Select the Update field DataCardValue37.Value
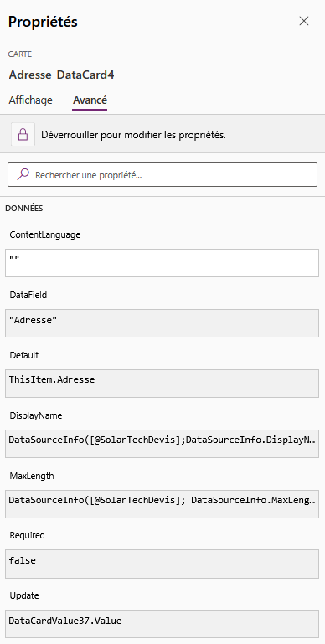 (162, 624)
